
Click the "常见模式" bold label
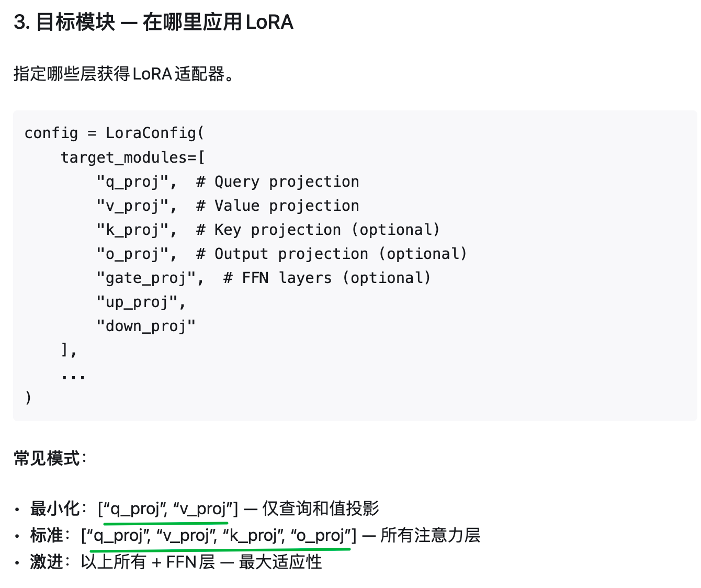pyautogui.click(x=47, y=459)
